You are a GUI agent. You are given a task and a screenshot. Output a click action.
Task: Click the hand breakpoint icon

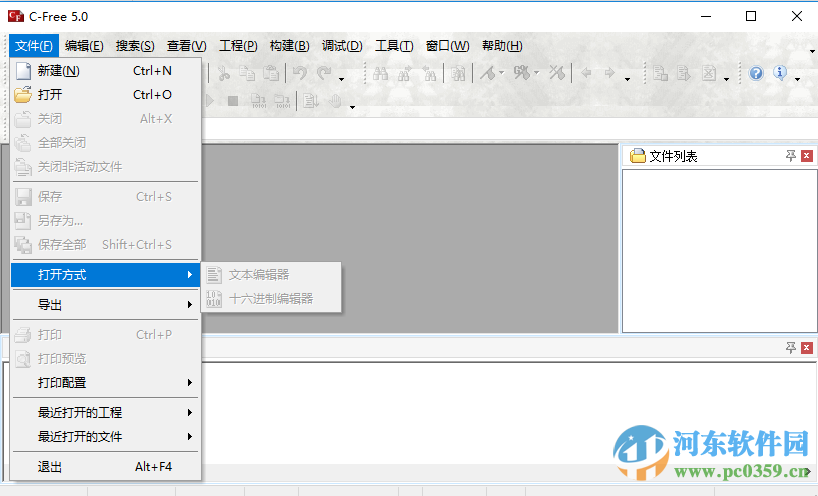pos(335,101)
